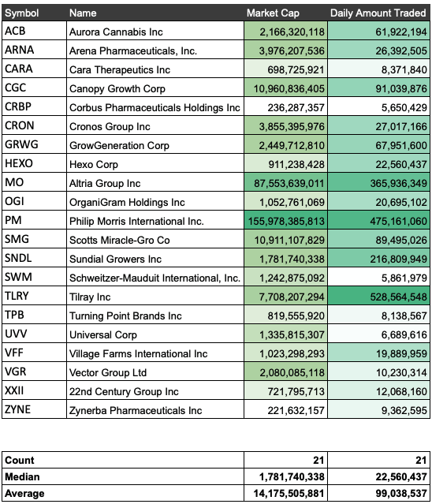This screenshot has height=504, width=432.
Task: Click the Aurora Cannabis Inc name cell
Action: point(155,31)
